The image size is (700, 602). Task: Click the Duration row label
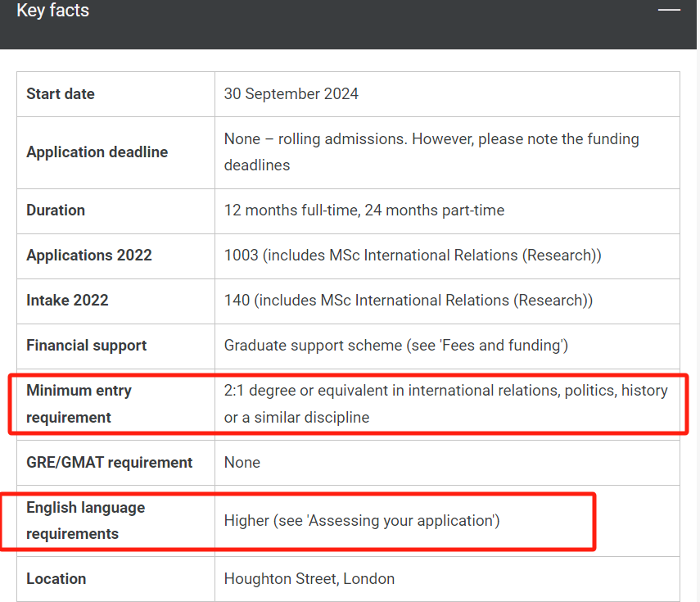tap(56, 210)
